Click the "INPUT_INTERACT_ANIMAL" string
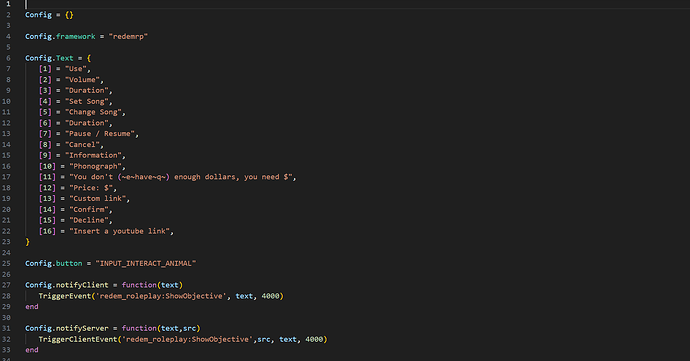The height and width of the screenshot is (361, 690). click(146, 263)
